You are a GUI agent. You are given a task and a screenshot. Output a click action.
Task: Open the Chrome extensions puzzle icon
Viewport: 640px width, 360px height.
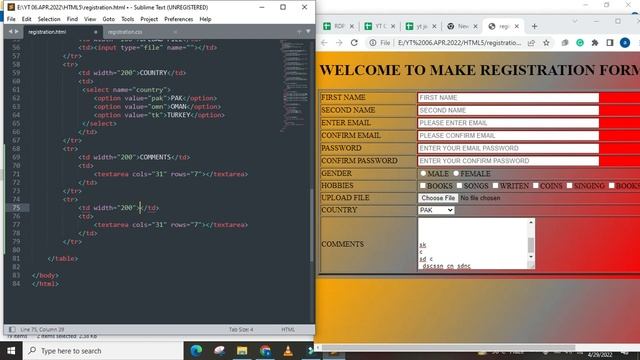[x=595, y=43]
